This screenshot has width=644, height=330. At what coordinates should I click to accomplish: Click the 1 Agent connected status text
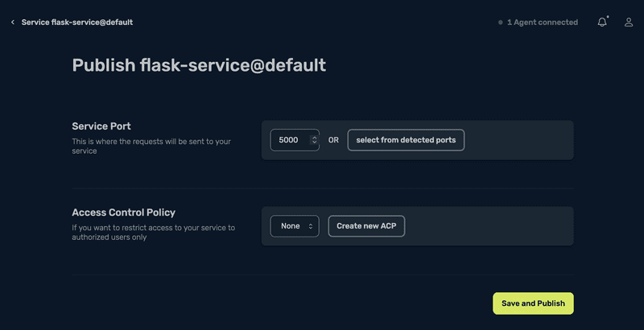[542, 23]
